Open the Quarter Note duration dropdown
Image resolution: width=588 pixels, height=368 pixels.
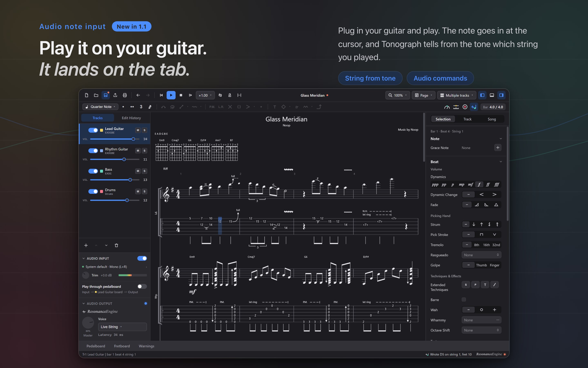click(100, 107)
